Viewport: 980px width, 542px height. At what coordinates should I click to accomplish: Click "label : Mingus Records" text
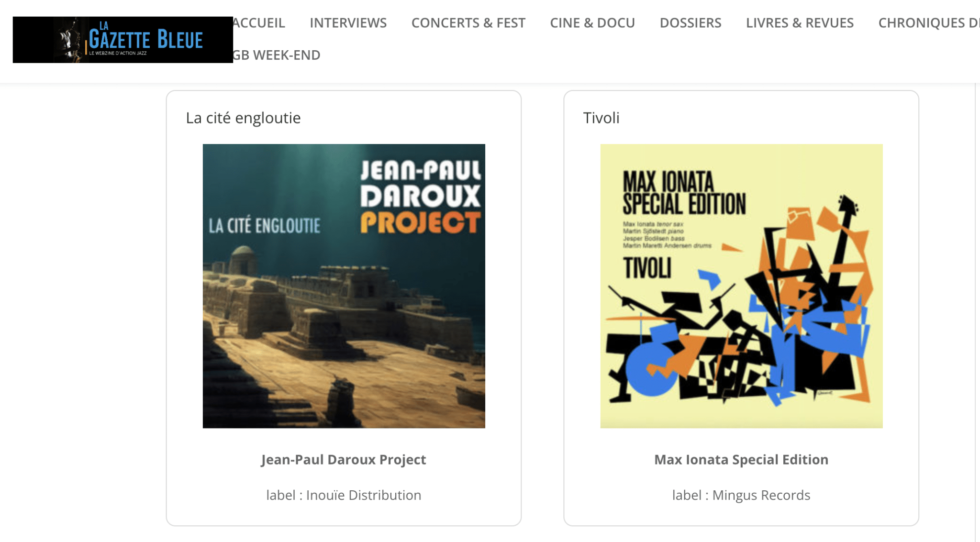coord(741,495)
